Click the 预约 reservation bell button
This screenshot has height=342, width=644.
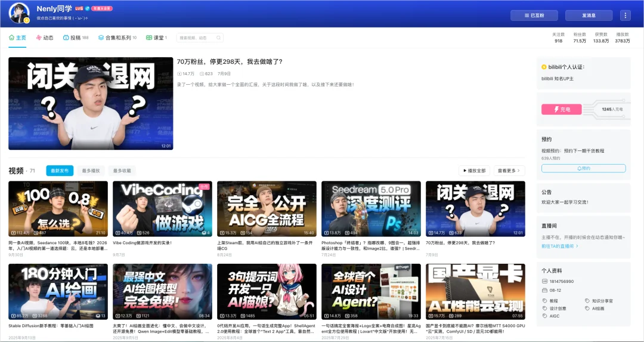tap(583, 168)
